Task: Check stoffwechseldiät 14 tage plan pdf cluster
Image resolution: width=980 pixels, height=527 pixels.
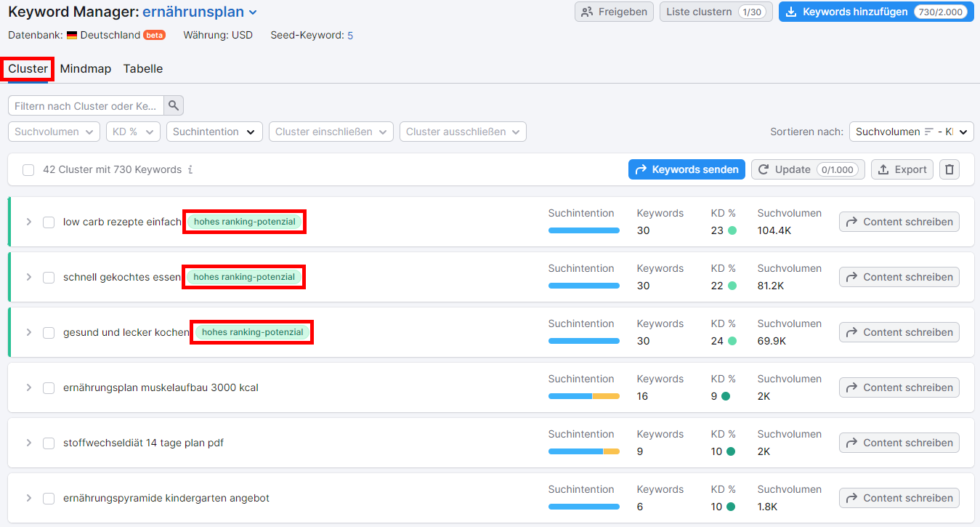Action: pos(49,443)
